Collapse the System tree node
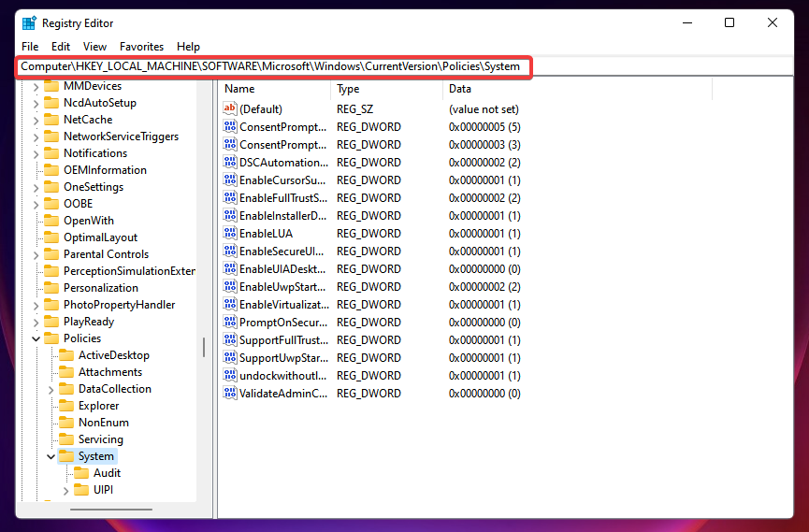Image resolution: width=809 pixels, height=532 pixels. coord(51,456)
